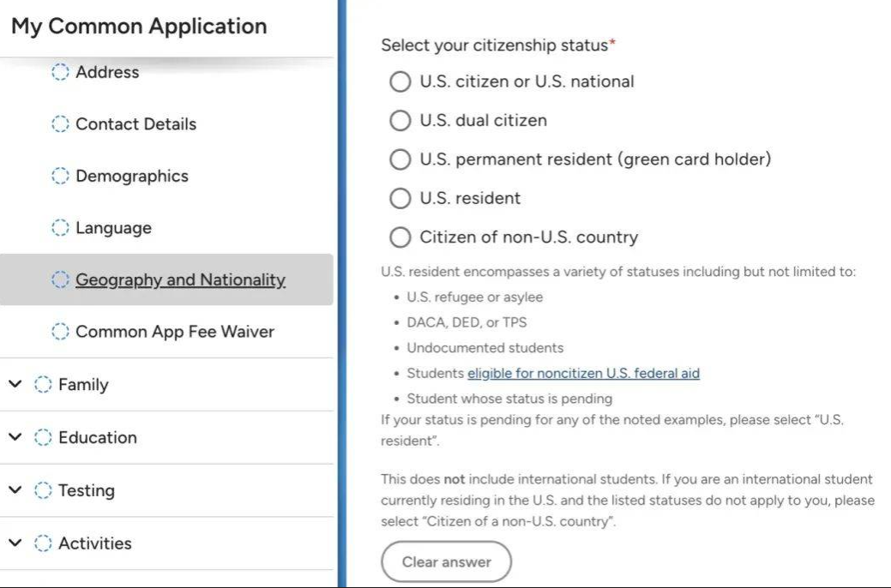
Task: Choose the U.S. resident radio button
Action: pos(400,198)
